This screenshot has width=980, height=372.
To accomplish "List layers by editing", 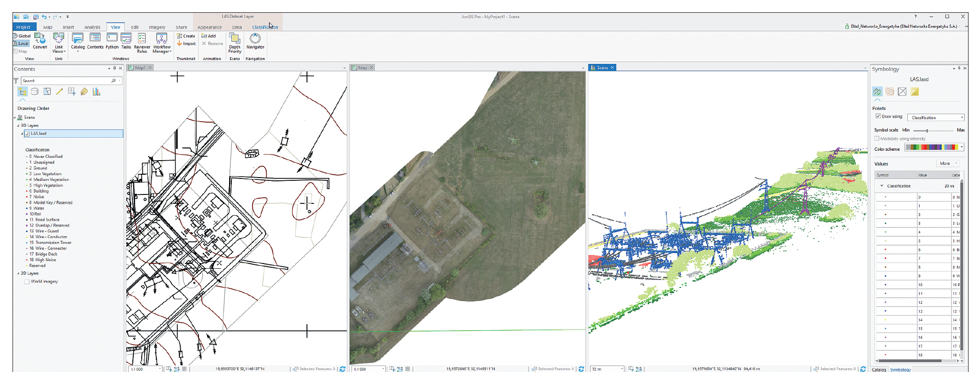I will 59,92.
